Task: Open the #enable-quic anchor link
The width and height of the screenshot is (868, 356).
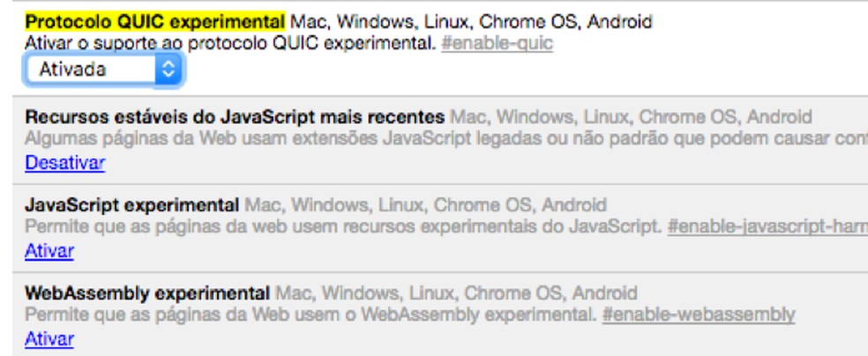Action: coord(497,43)
